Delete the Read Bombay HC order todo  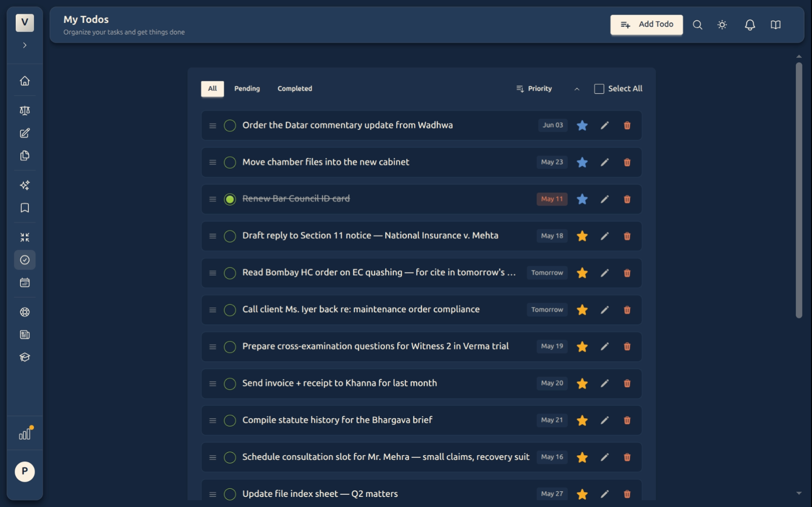click(x=627, y=273)
